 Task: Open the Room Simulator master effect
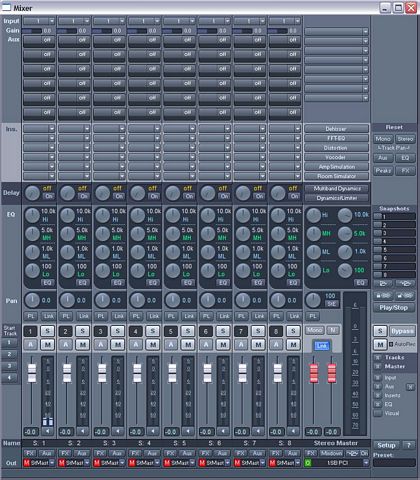(x=336, y=176)
